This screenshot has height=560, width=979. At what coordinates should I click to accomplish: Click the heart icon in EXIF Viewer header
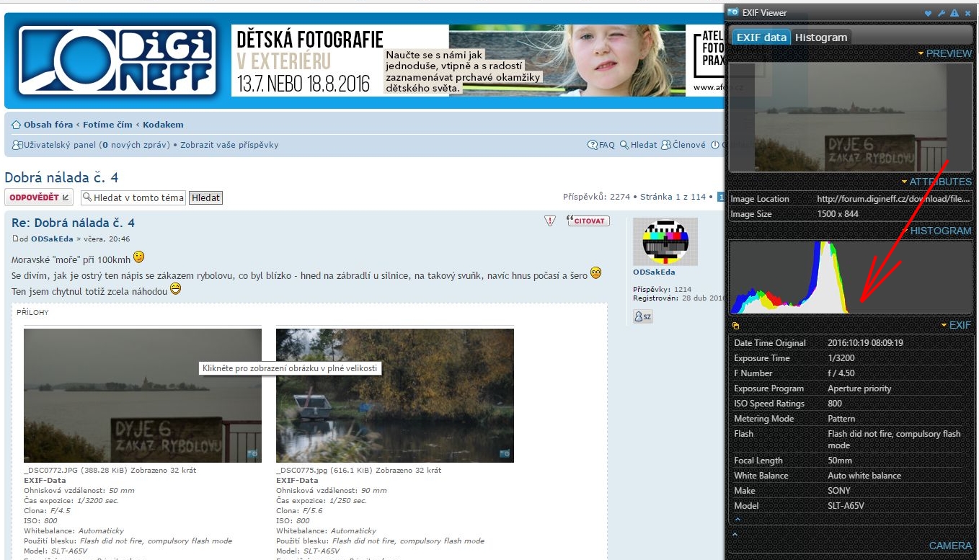click(x=928, y=13)
